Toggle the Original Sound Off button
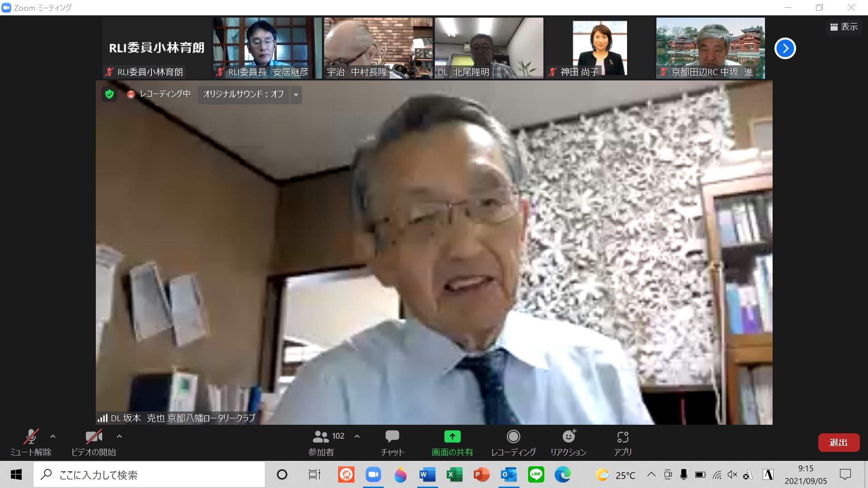 243,94
